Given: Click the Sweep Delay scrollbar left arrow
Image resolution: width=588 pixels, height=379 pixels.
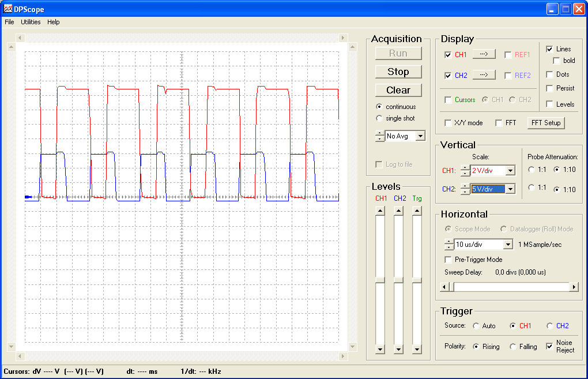Looking at the screenshot, I should 444,287.
